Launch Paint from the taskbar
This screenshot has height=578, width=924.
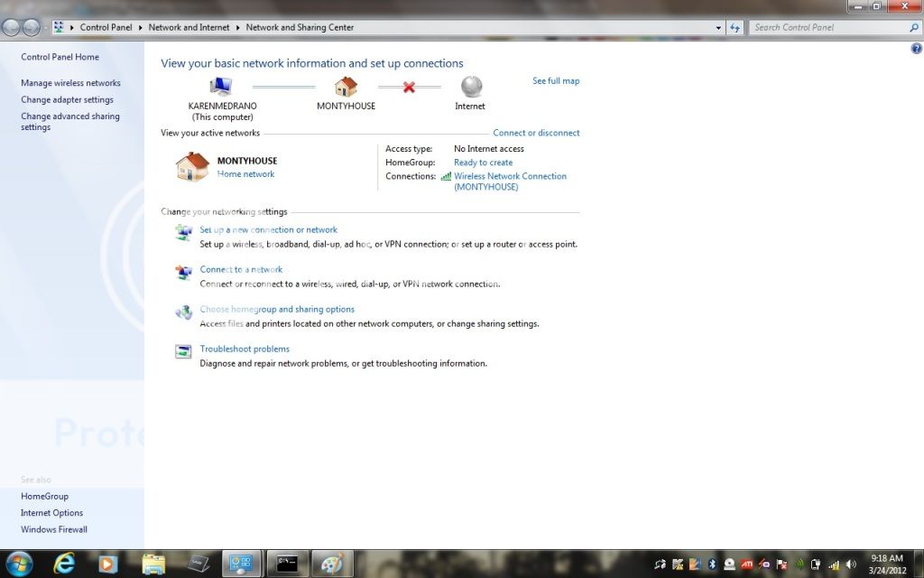point(332,564)
